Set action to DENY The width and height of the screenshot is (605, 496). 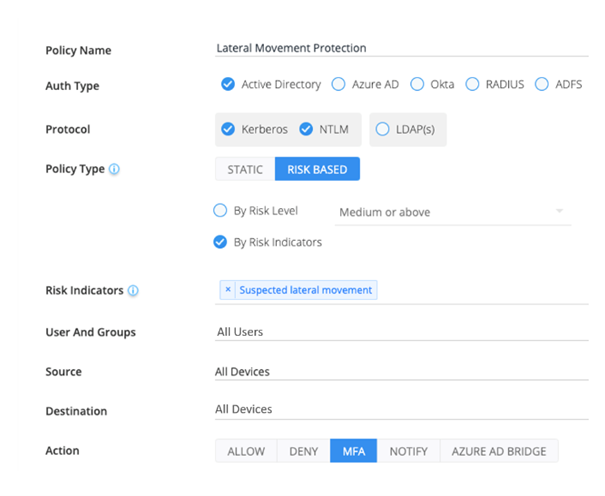coord(303,451)
